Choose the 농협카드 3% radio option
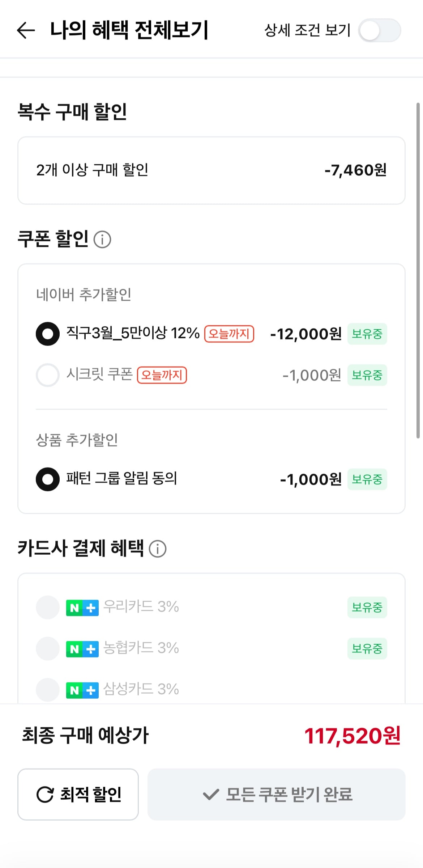The height and width of the screenshot is (868, 423). 48,648
